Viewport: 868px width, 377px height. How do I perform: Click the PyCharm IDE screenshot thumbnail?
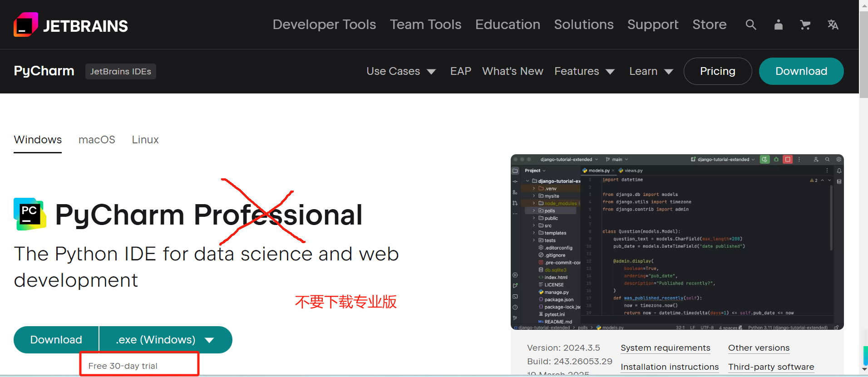[677, 242]
